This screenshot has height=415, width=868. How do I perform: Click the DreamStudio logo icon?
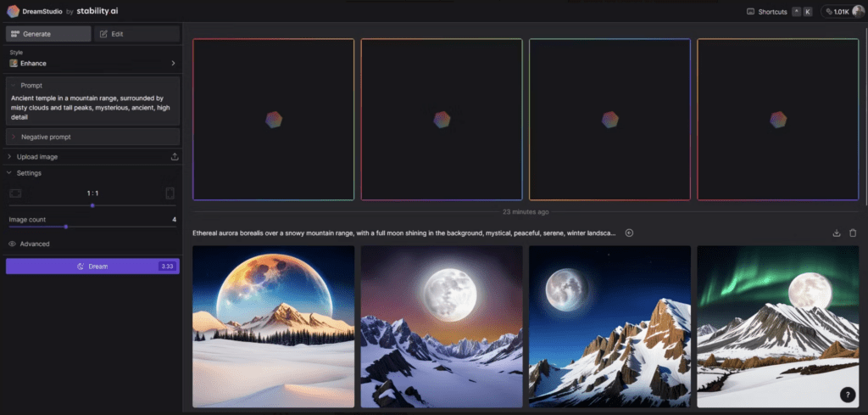click(14, 11)
